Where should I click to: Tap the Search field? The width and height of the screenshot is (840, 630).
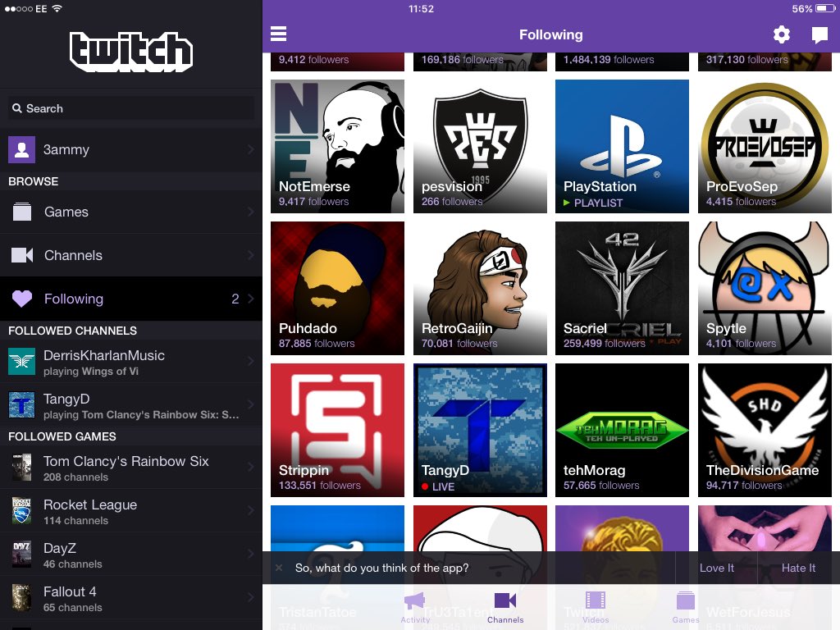[131, 108]
